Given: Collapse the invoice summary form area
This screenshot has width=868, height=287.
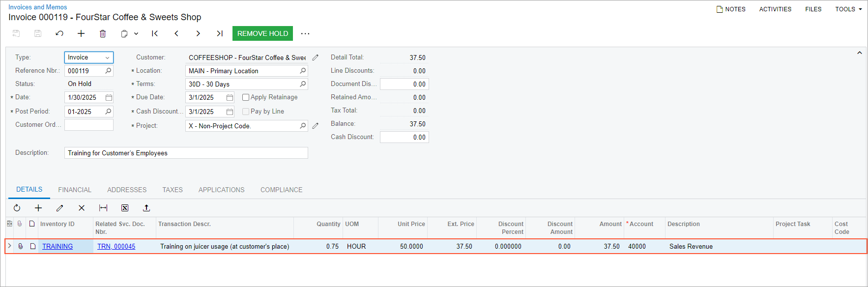Looking at the screenshot, I should click(860, 53).
